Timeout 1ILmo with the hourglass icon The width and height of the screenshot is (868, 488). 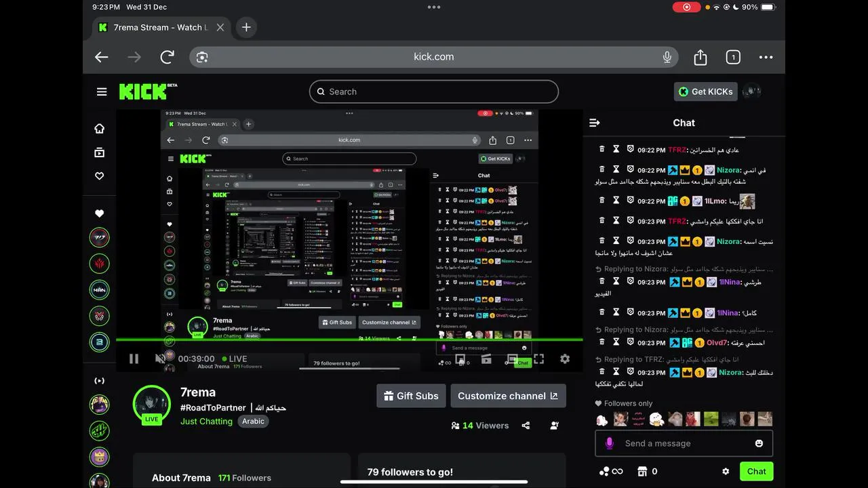[616, 201]
